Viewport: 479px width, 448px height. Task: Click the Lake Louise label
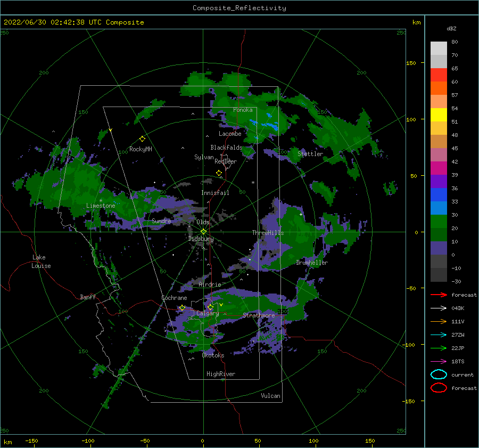[41, 262]
